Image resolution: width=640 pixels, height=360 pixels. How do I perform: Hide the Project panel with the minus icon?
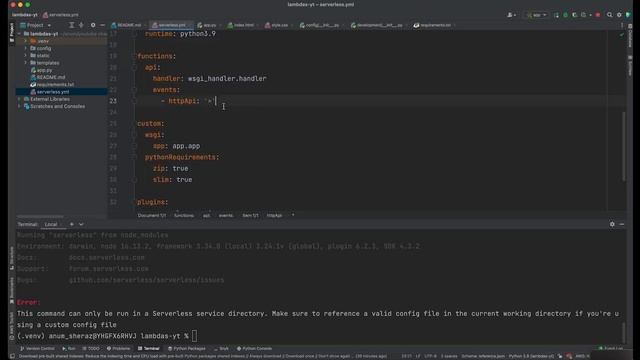coord(102,25)
